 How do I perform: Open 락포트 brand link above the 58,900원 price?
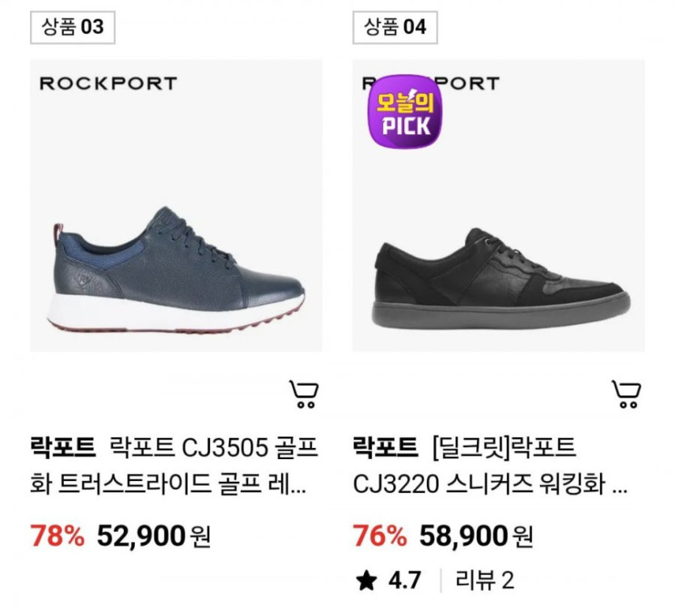click(386, 446)
